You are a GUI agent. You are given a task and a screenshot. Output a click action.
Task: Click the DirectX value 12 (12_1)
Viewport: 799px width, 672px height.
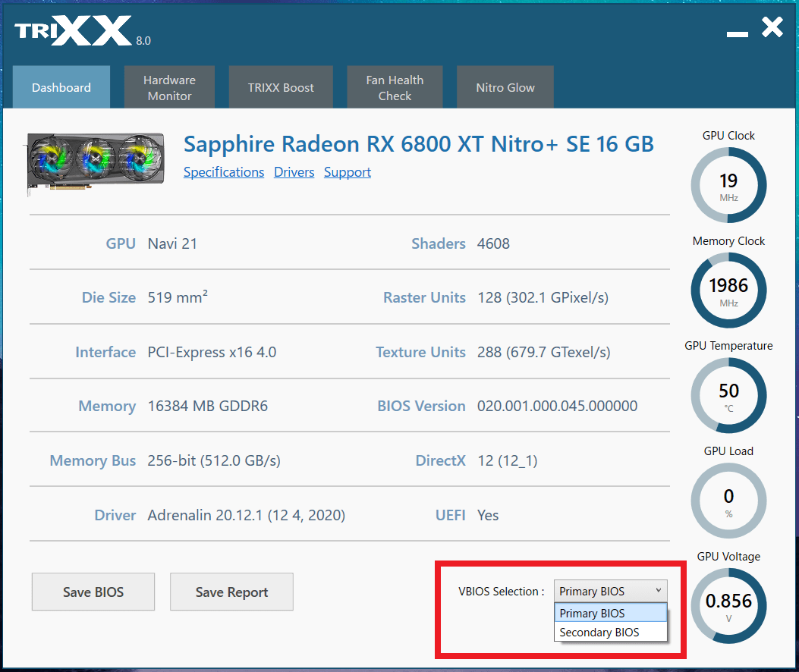(x=508, y=460)
